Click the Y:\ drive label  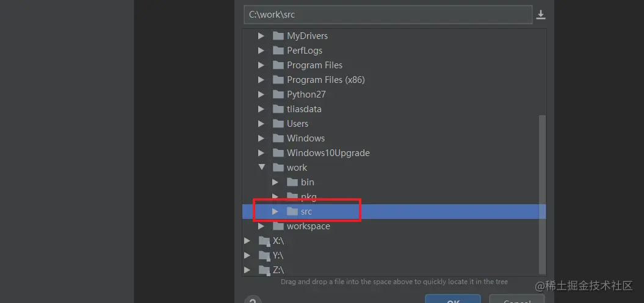tap(278, 256)
